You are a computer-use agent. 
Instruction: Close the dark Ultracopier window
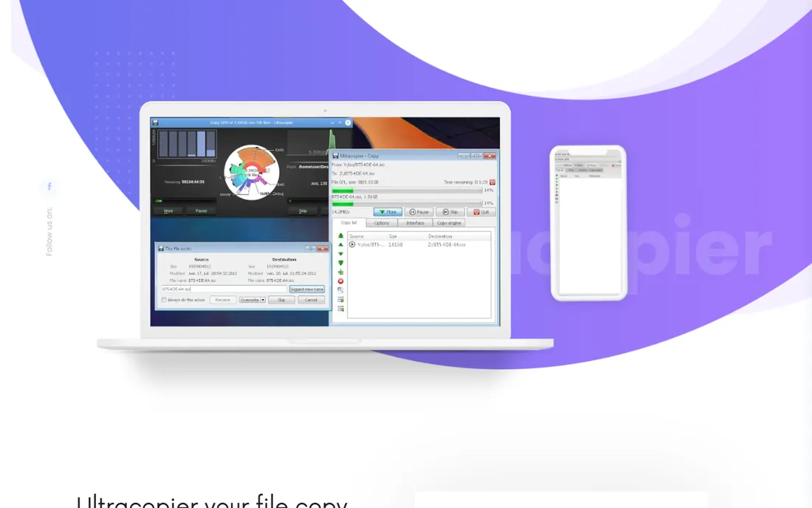point(348,123)
